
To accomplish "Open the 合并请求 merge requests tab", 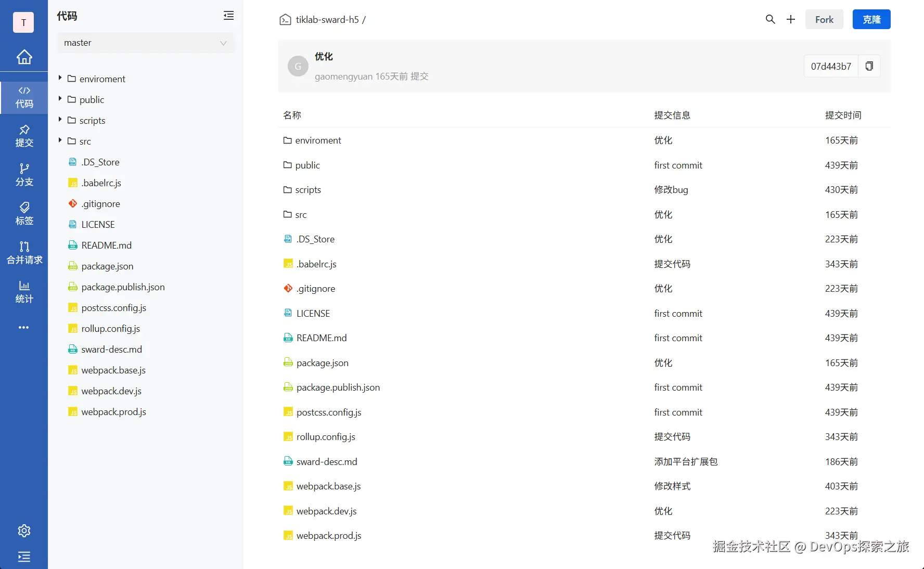I will (24, 253).
